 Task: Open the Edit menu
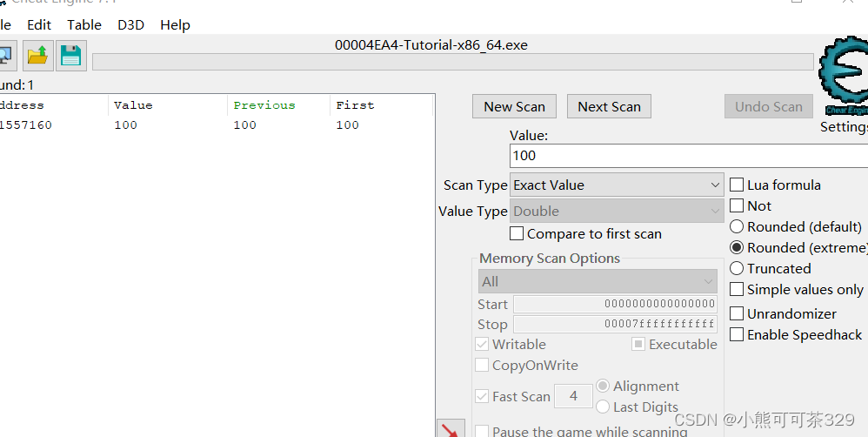(x=39, y=25)
